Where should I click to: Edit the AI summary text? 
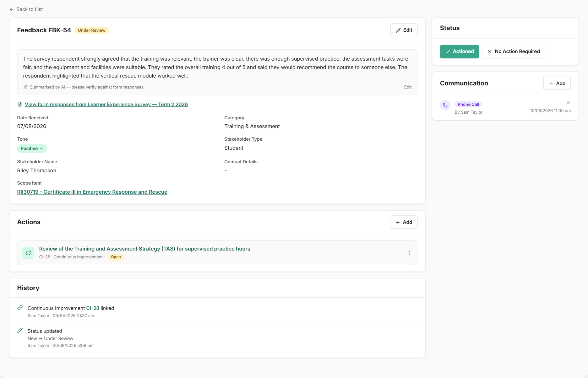tap(408, 87)
